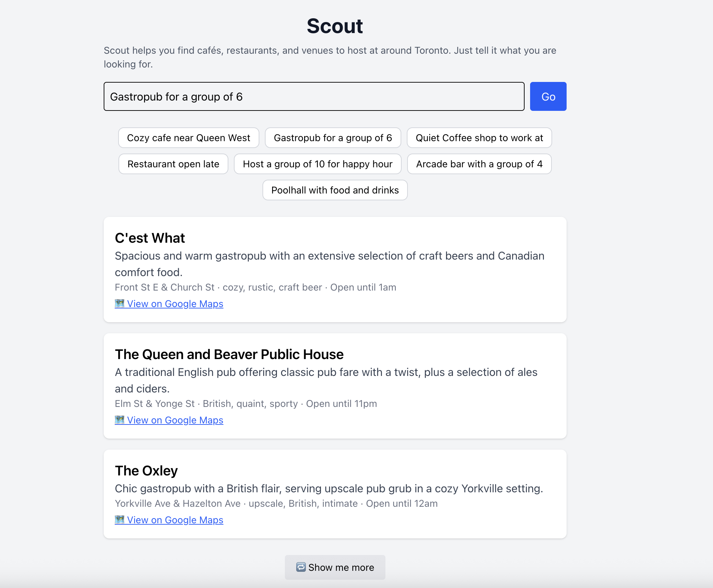
Task: Click the refresh icon on Show me more
Action: tap(301, 567)
